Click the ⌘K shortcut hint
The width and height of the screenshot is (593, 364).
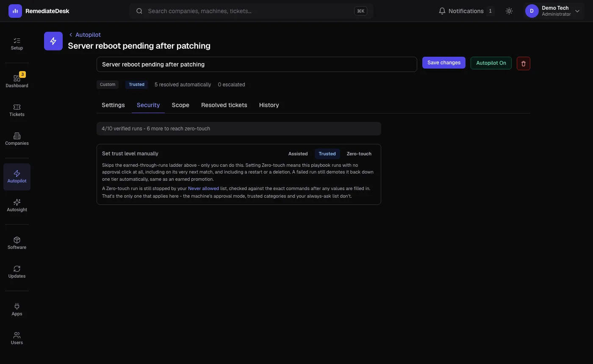[361, 11]
